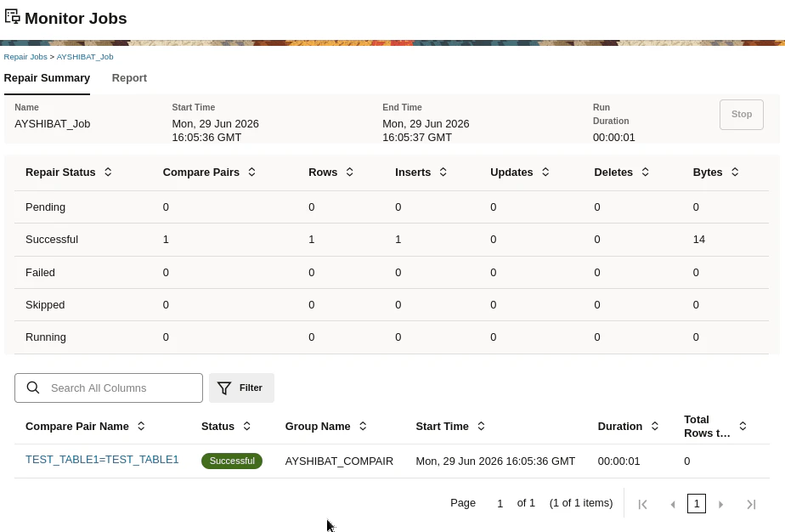The height and width of the screenshot is (532, 785).
Task: Click the Stop button
Action: click(742, 115)
